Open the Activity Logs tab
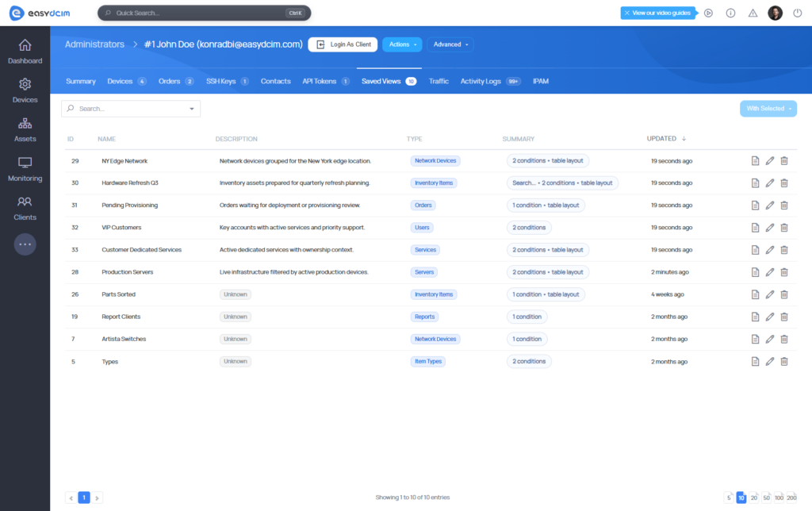This screenshot has width=812, height=511. [490, 82]
